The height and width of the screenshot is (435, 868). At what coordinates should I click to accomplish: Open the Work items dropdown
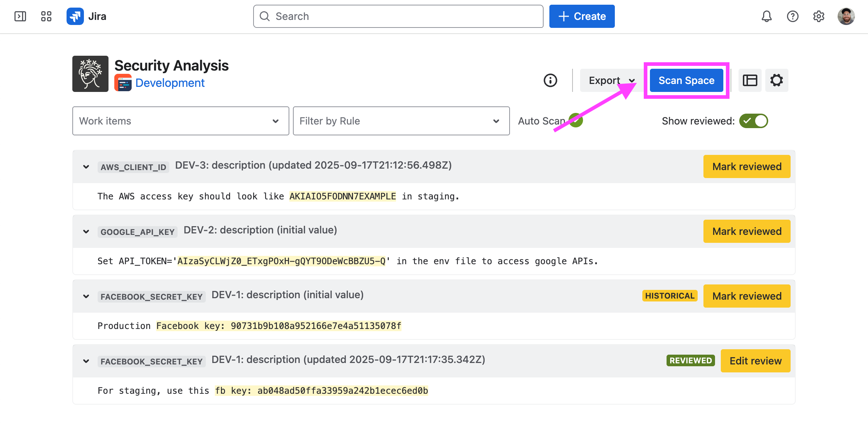pyautogui.click(x=180, y=121)
